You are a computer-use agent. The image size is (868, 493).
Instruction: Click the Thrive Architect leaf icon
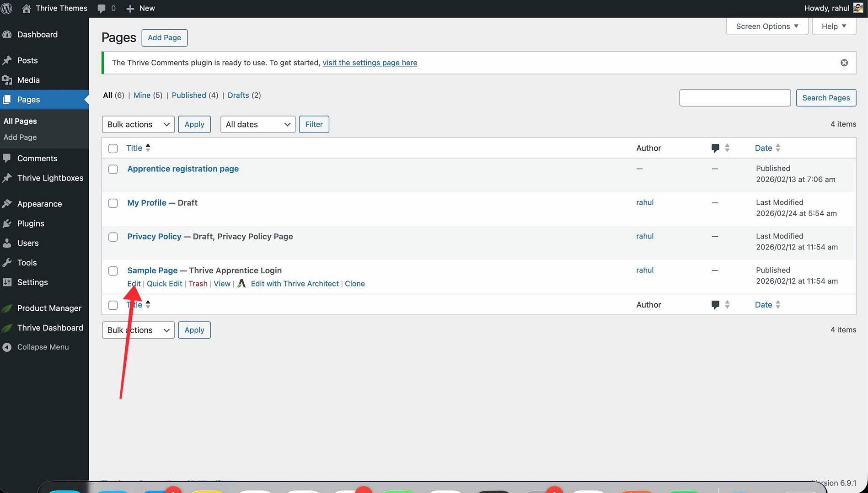[241, 283]
